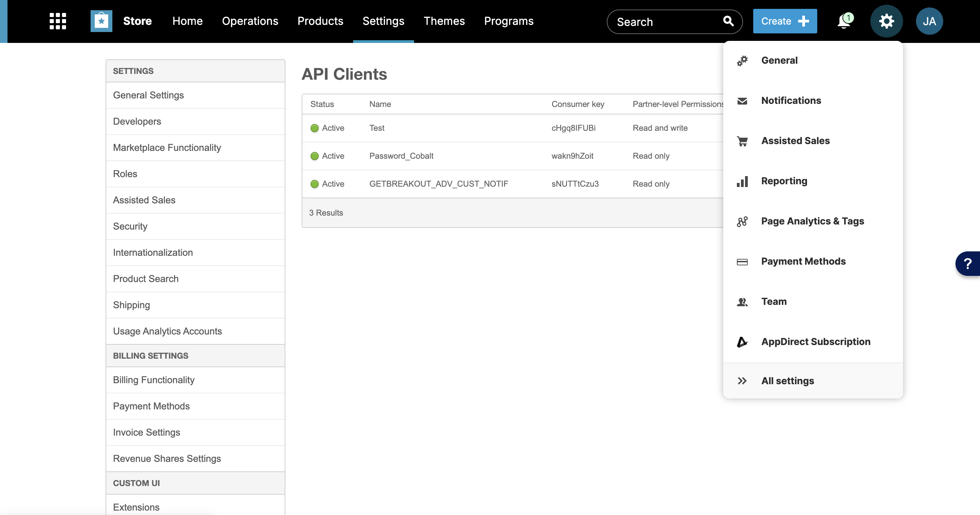The image size is (980, 515).
Task: Click the Create button
Action: 785,21
